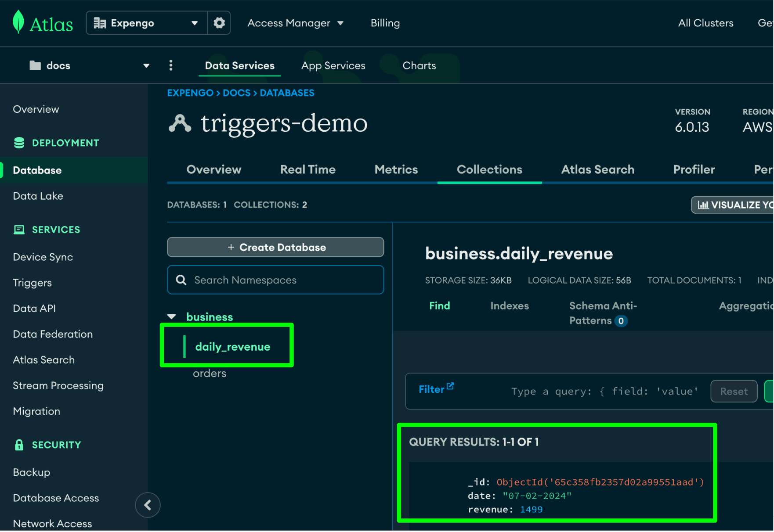Image resolution: width=774 pixels, height=532 pixels.
Task: Click the Services section icon
Action: click(x=19, y=230)
